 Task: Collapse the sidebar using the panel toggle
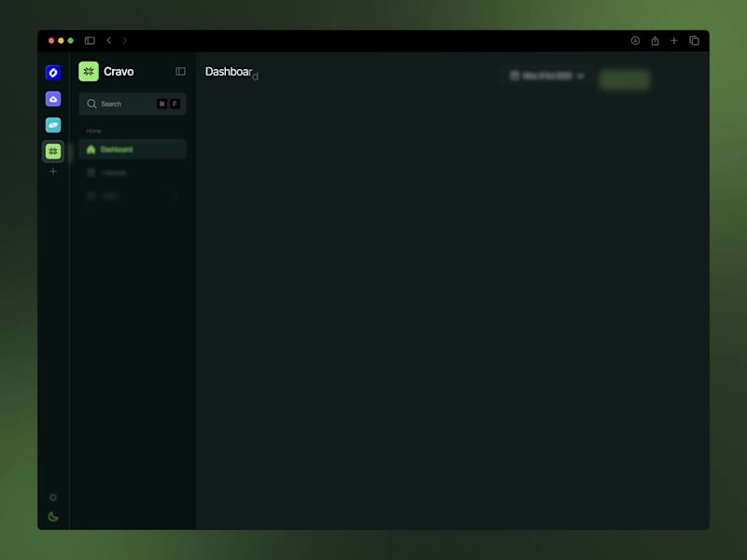tap(179, 71)
